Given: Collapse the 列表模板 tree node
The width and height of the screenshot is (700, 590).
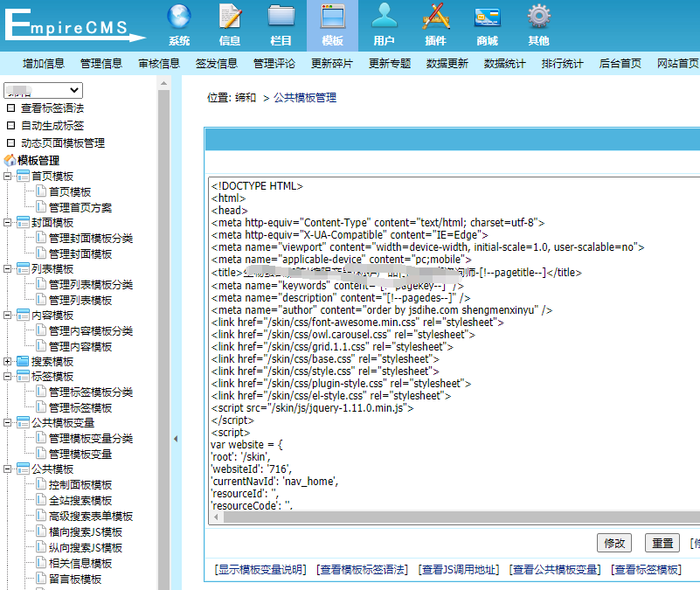Looking at the screenshot, I should (x=7, y=269).
